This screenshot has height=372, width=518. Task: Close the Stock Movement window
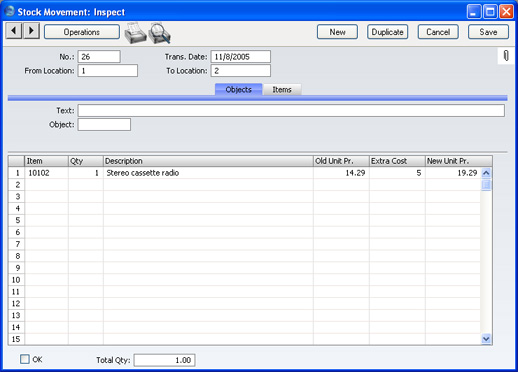point(507,12)
